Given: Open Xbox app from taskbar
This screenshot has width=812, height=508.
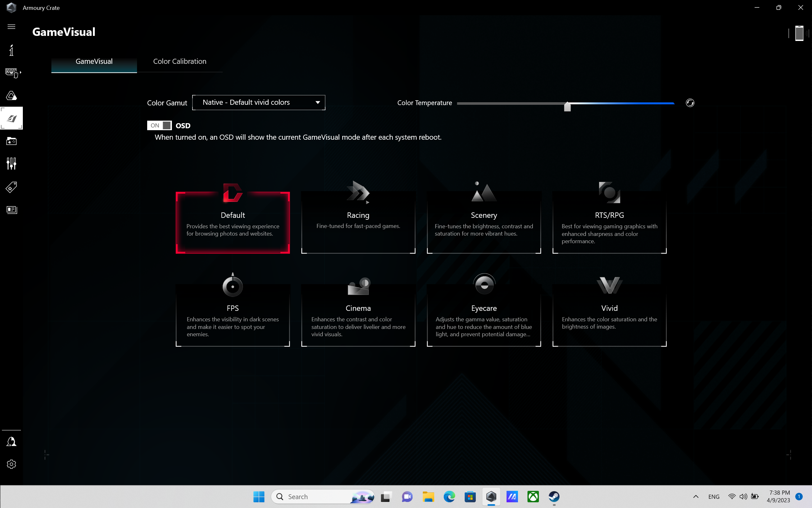Looking at the screenshot, I should [533, 497].
